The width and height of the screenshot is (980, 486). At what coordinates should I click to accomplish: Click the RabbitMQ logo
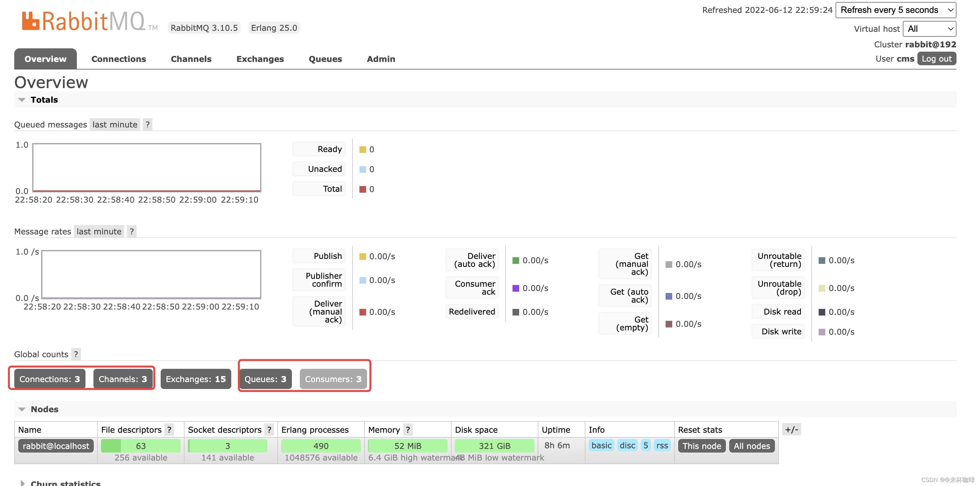84,21
